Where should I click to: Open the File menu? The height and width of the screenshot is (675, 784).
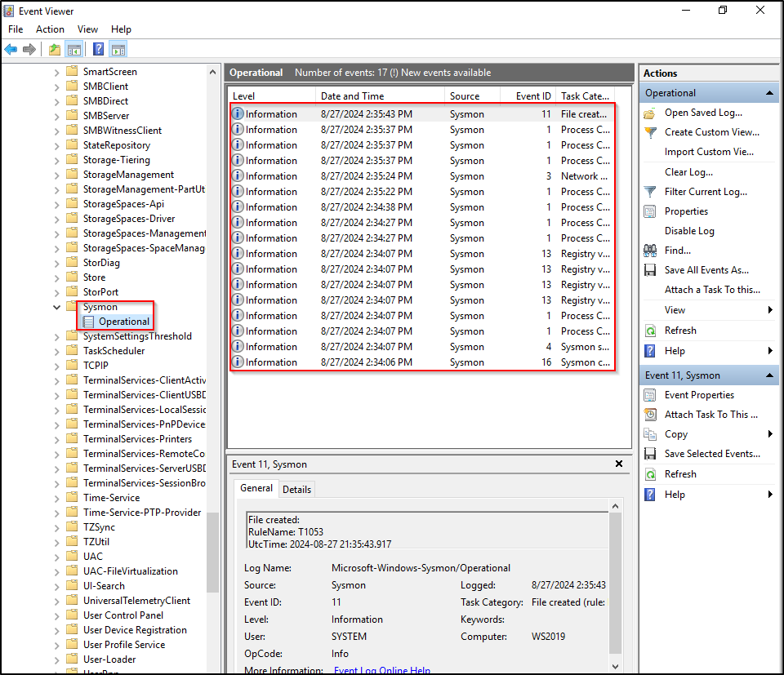16,29
